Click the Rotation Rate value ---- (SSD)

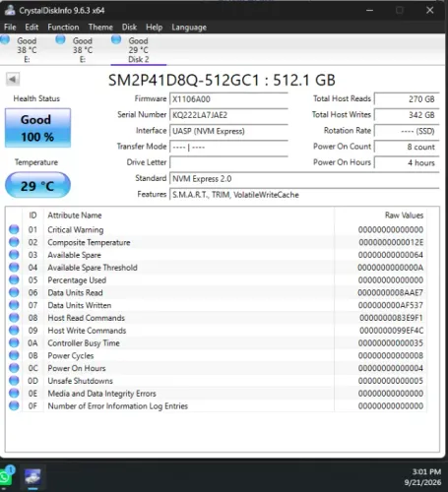407,131
